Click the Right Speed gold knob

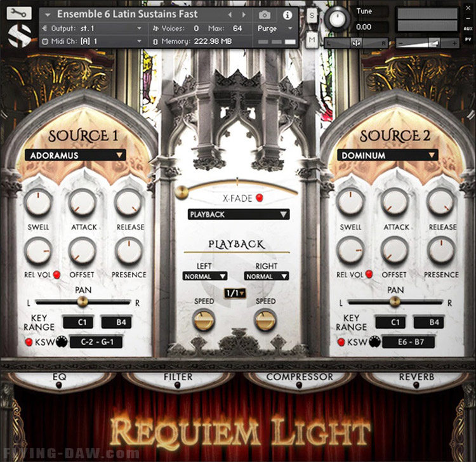[265, 320]
